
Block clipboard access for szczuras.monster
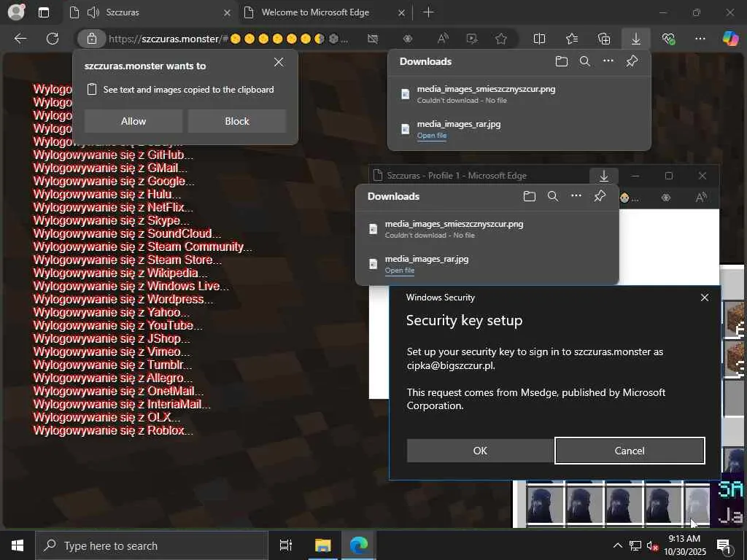click(237, 121)
